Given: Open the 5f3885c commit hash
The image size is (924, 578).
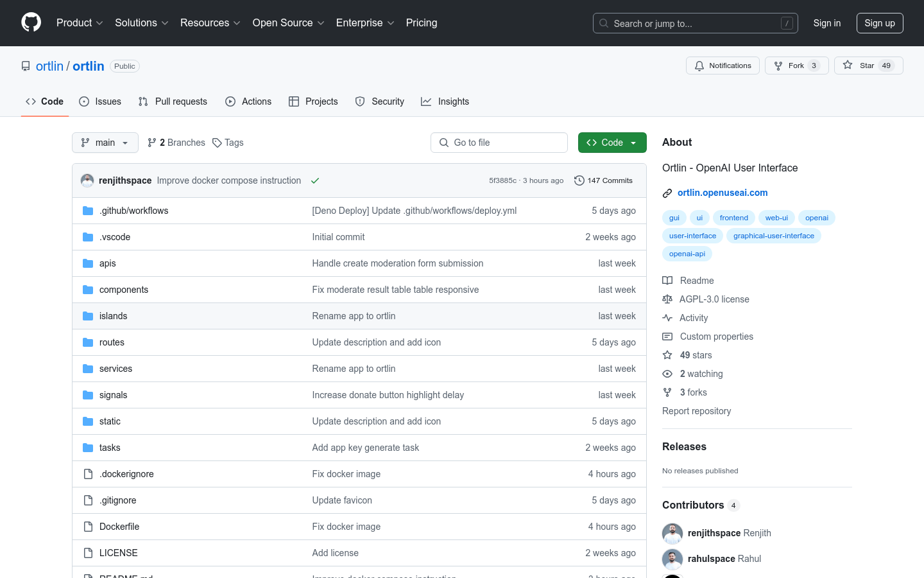Looking at the screenshot, I should pyautogui.click(x=502, y=180).
